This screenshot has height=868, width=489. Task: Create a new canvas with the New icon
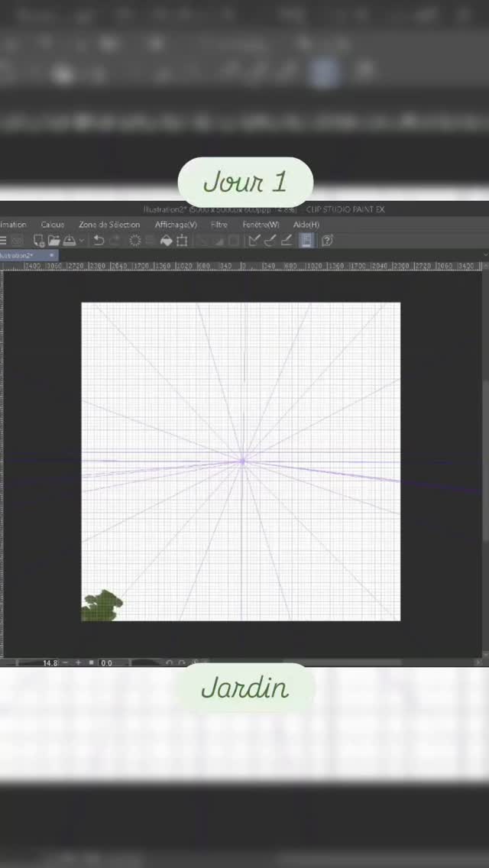coord(39,240)
